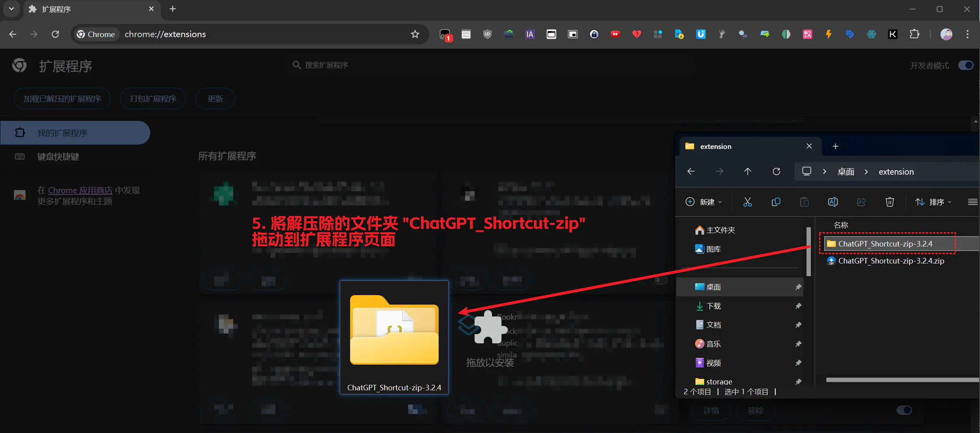Toggle the 开发者模式 developer mode switch
980x433 pixels.
[965, 65]
